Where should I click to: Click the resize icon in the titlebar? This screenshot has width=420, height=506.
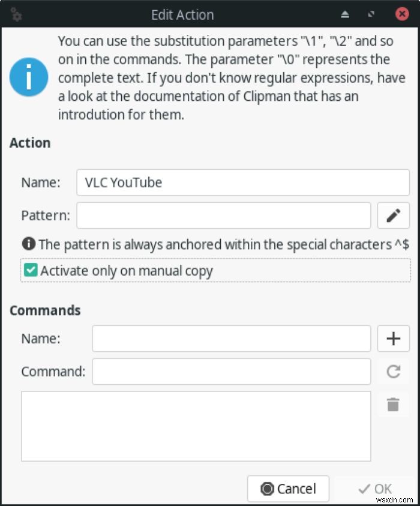371,14
